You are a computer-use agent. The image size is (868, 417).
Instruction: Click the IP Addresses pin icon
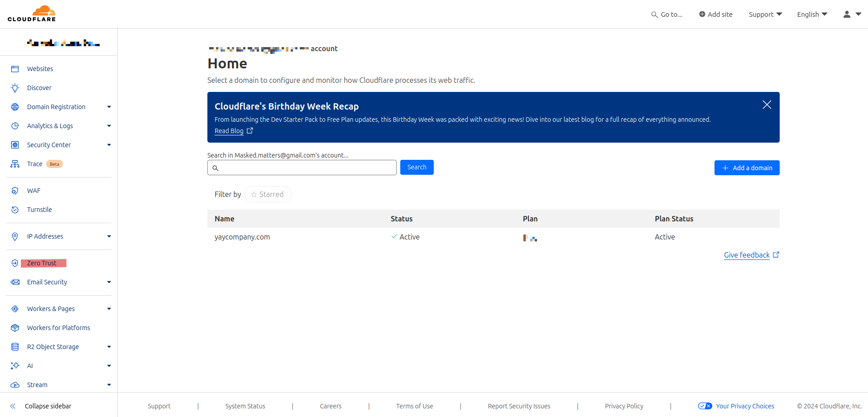tap(15, 236)
